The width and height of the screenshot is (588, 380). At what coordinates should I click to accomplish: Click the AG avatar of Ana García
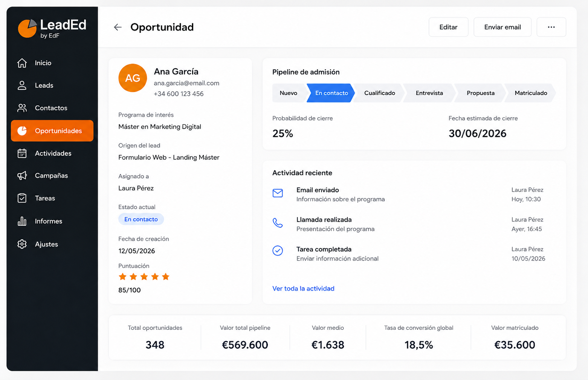pos(133,78)
